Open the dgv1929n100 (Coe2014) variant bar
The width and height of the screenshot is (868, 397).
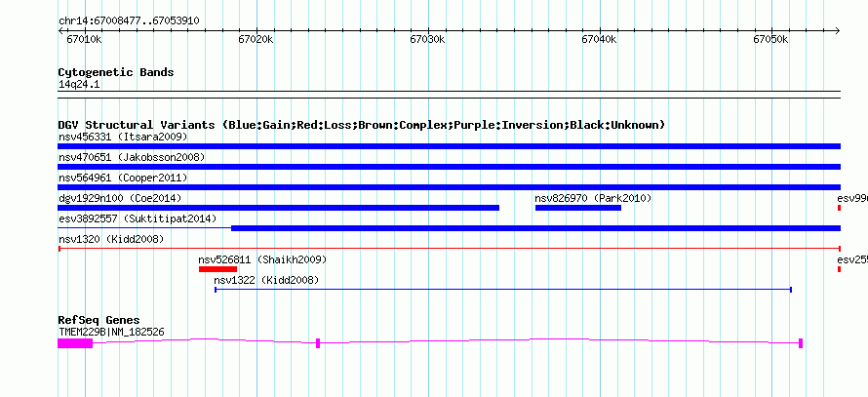pos(279,208)
